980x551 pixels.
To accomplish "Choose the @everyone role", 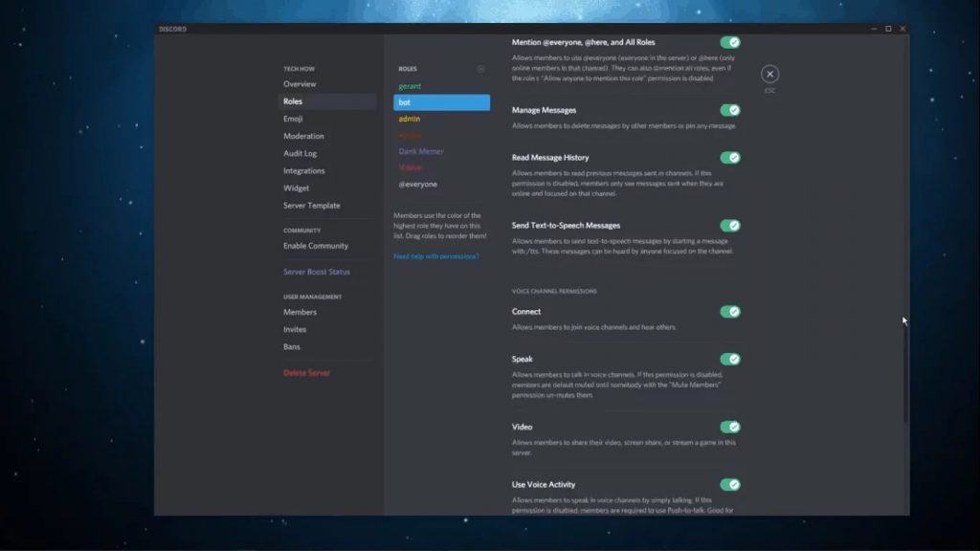I will point(417,184).
